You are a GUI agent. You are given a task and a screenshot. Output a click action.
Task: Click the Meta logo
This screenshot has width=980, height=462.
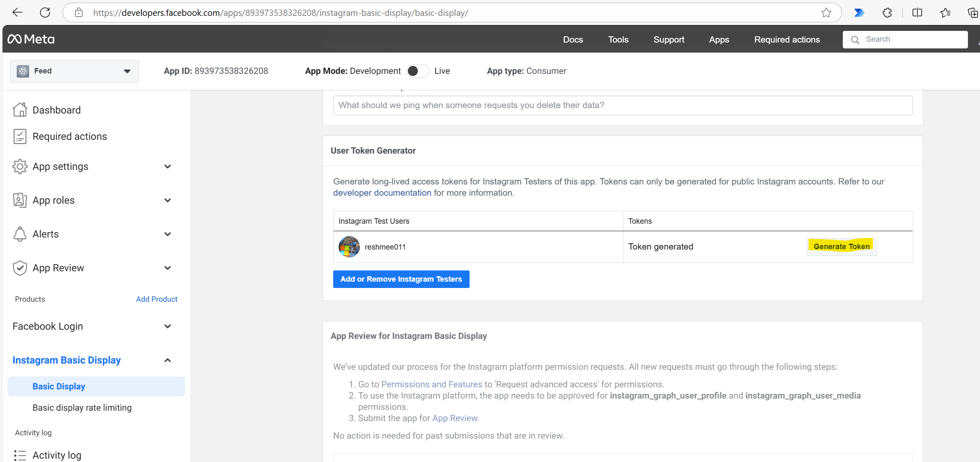pyautogui.click(x=31, y=39)
